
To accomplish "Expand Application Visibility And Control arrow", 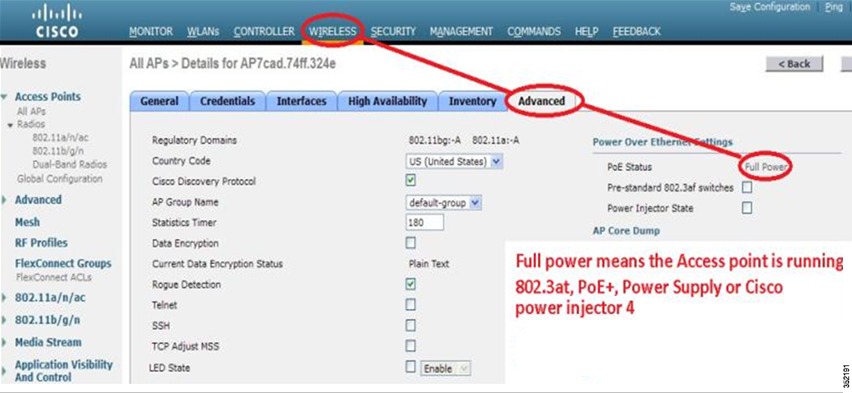I will [4, 371].
